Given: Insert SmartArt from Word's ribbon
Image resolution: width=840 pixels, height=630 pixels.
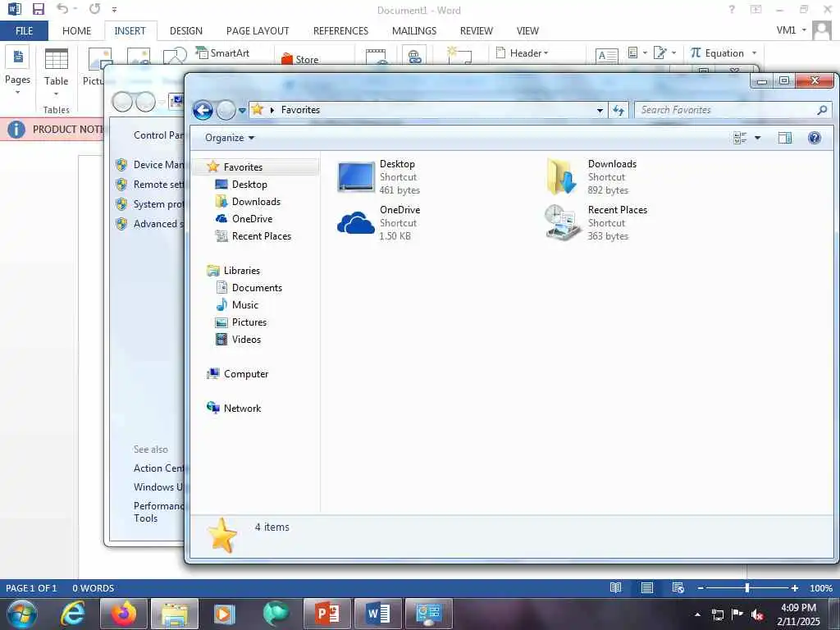Looking at the screenshot, I should [222, 53].
